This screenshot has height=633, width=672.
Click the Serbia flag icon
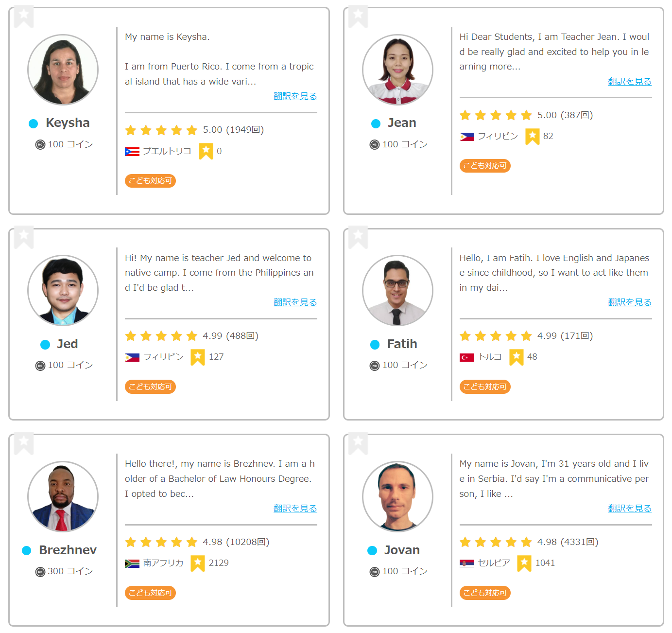pyautogui.click(x=466, y=563)
